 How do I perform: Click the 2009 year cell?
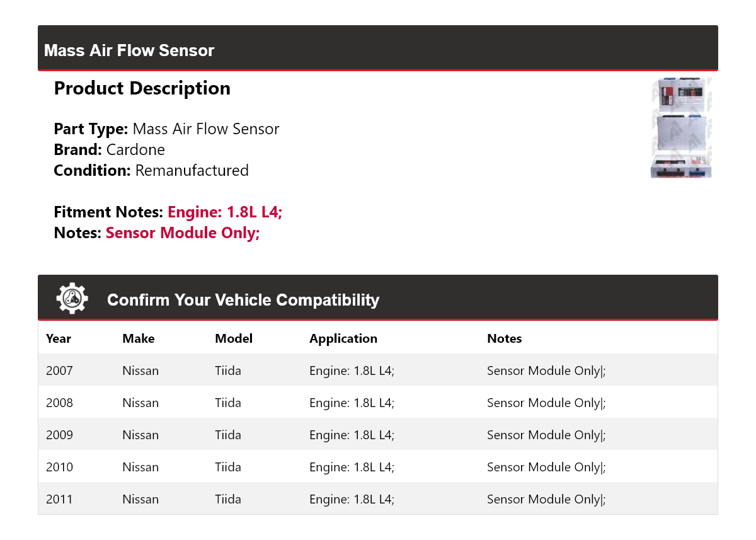(x=60, y=435)
